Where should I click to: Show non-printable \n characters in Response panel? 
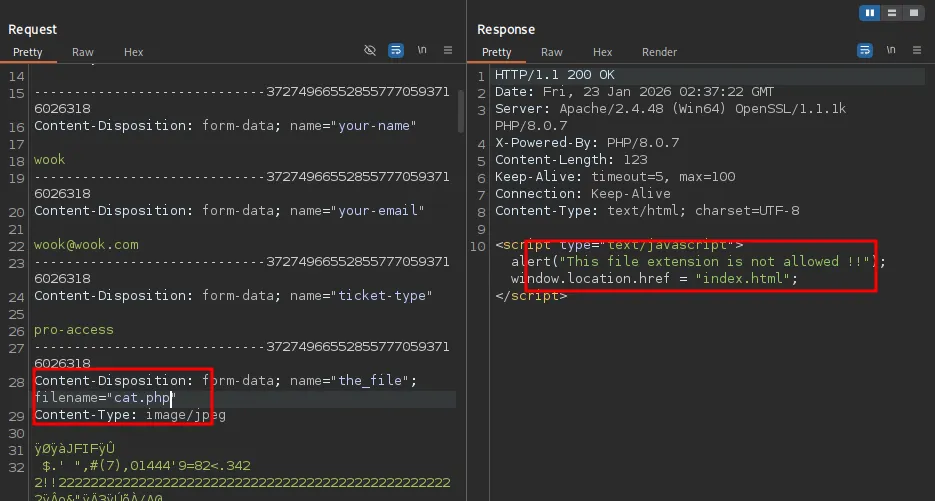pyautogui.click(x=891, y=50)
